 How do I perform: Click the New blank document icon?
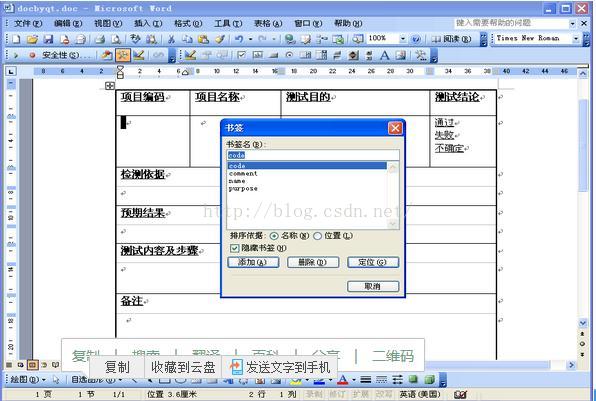[x=16, y=39]
